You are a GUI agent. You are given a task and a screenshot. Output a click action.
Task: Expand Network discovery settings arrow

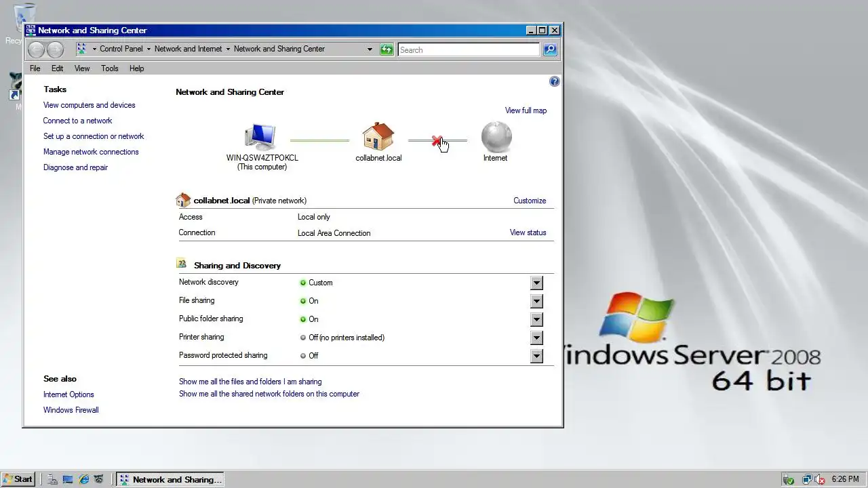(536, 283)
